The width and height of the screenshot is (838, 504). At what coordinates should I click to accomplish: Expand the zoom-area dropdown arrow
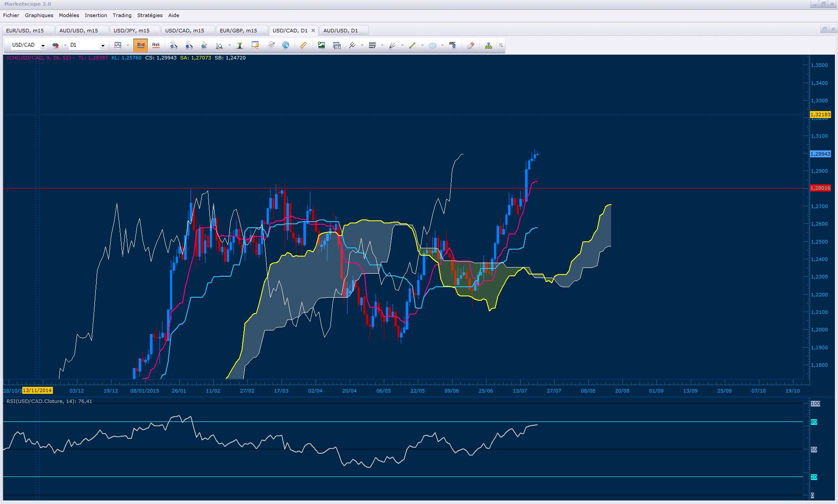(x=229, y=45)
